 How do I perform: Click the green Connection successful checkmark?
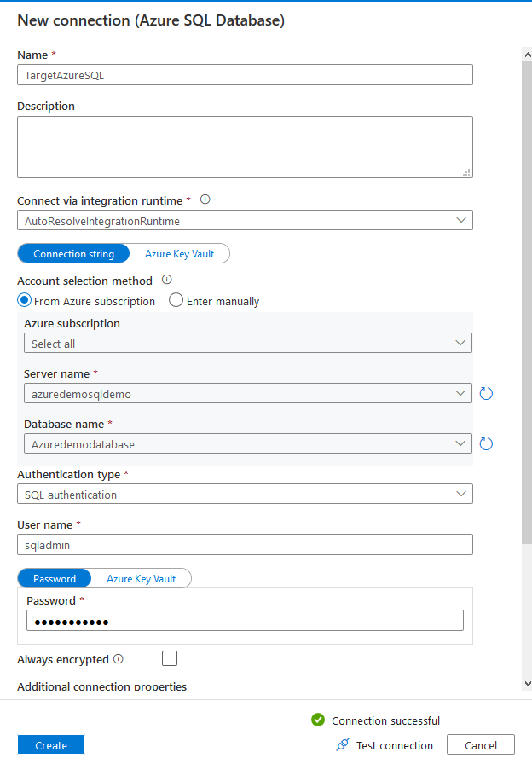point(318,720)
